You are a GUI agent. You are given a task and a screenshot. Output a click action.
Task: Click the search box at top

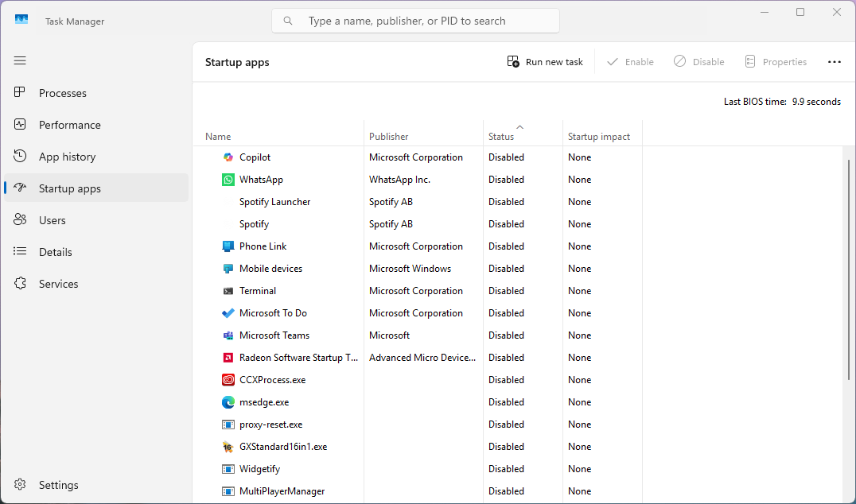(415, 21)
